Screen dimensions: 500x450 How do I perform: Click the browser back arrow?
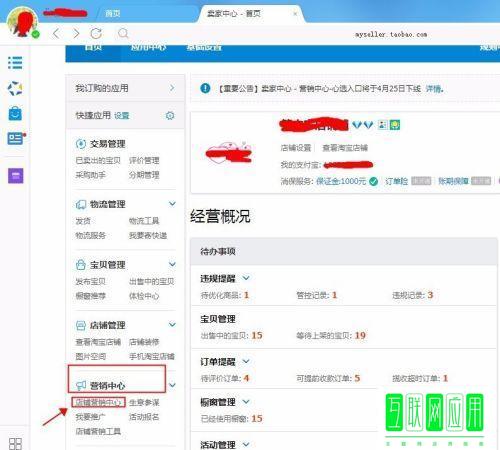click(x=56, y=33)
